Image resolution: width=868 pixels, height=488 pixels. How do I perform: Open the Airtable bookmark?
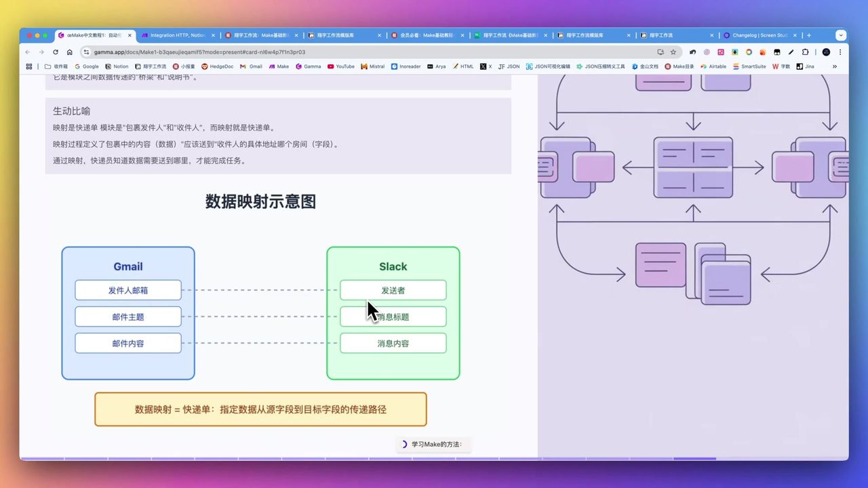(x=713, y=66)
